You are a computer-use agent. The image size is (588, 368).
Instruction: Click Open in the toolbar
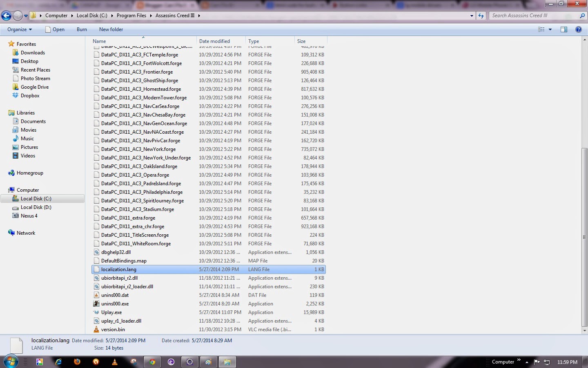55,29
